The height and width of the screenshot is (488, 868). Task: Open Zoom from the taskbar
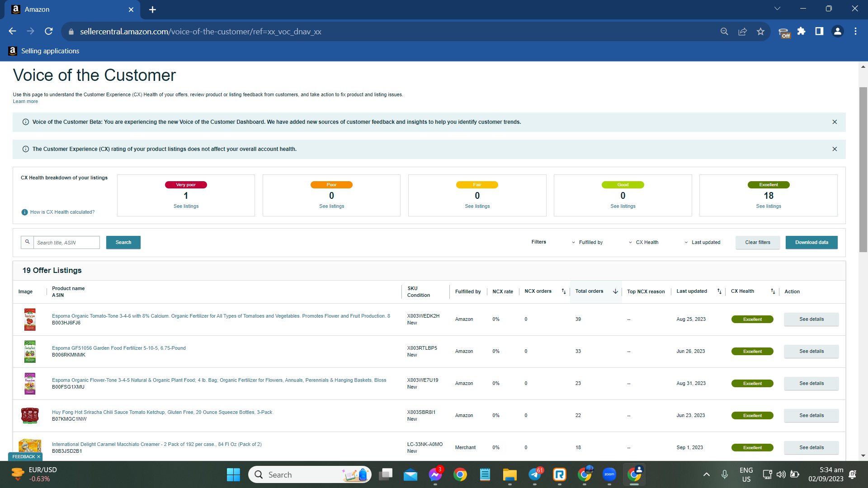(x=609, y=474)
